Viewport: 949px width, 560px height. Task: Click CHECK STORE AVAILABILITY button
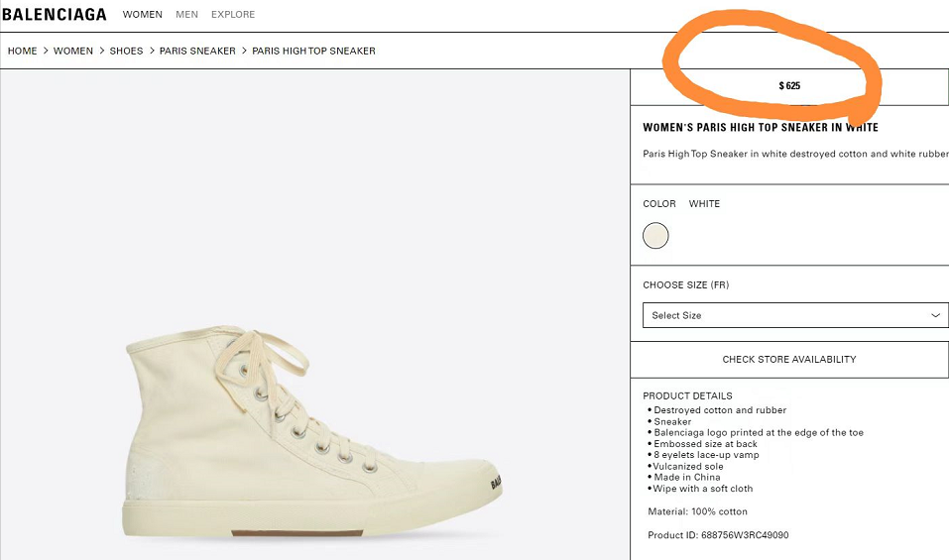coord(788,359)
